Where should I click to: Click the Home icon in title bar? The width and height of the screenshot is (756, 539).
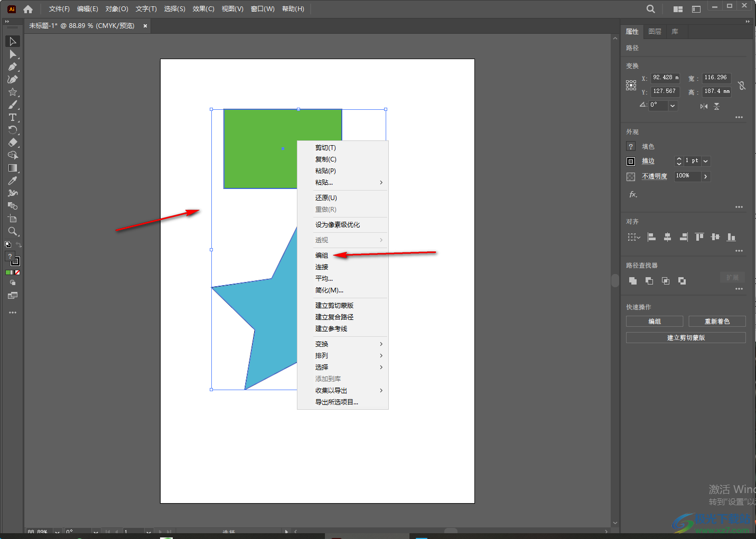(28, 9)
